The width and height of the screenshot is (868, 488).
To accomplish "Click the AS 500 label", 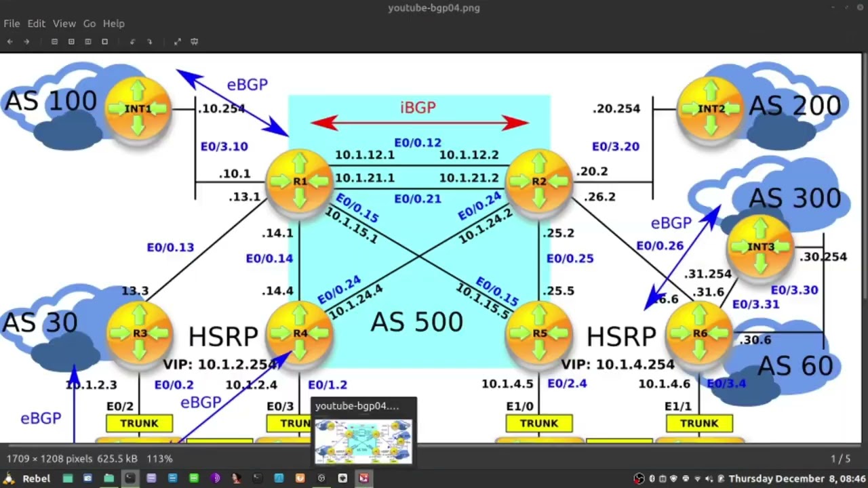I will pyautogui.click(x=417, y=323).
